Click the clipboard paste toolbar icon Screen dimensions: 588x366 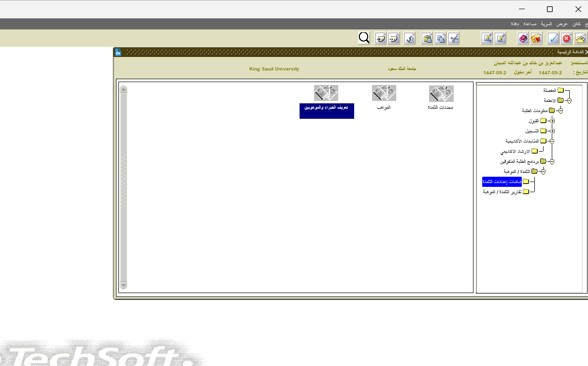pyautogui.click(x=427, y=39)
